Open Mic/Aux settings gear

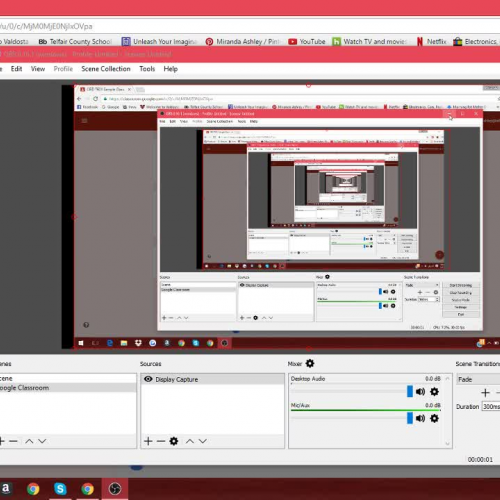[x=434, y=418]
